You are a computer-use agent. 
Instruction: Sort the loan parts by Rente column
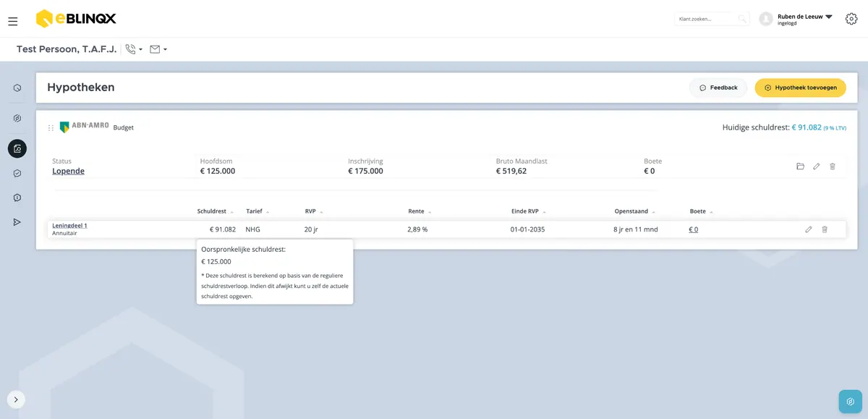pos(420,211)
